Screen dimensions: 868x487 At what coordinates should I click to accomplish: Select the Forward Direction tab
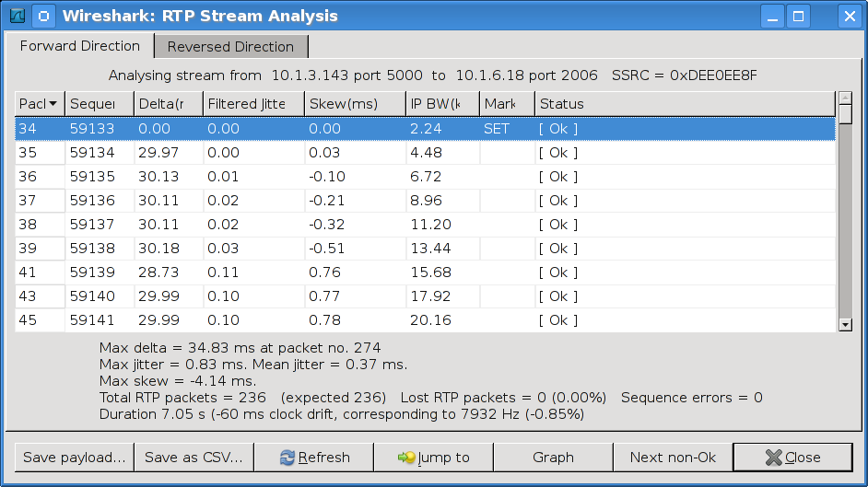(80, 46)
